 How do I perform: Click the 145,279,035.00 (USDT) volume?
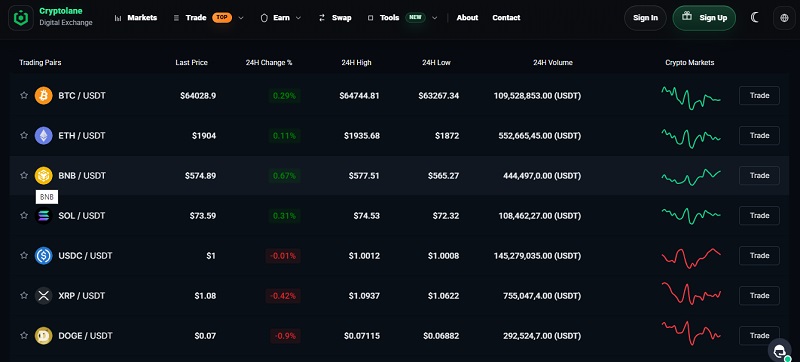537,255
